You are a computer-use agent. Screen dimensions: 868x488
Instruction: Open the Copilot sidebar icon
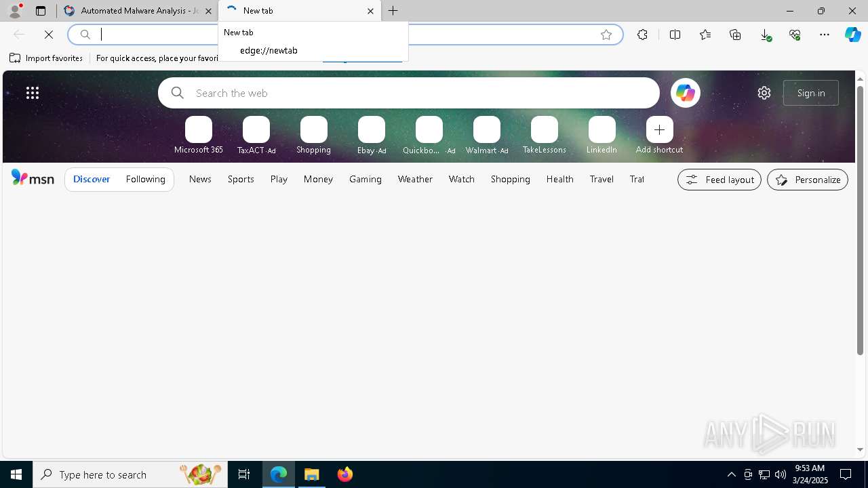point(852,35)
